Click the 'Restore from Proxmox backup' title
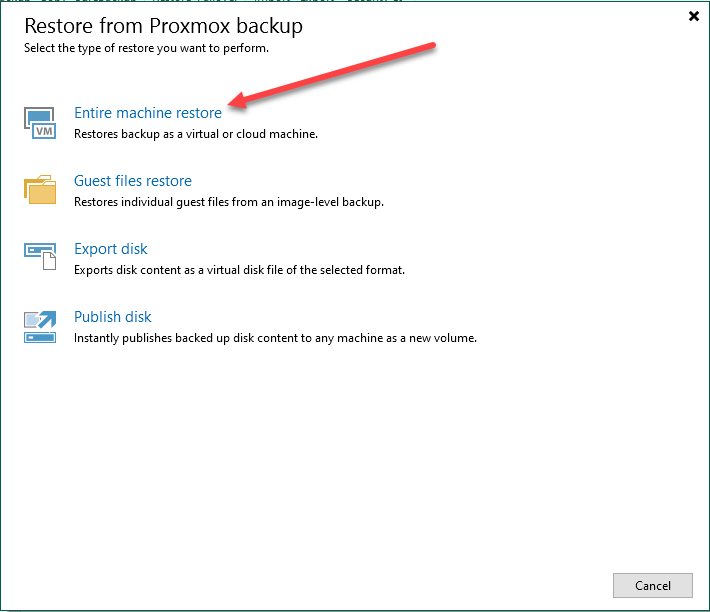710x612 pixels. (163, 26)
